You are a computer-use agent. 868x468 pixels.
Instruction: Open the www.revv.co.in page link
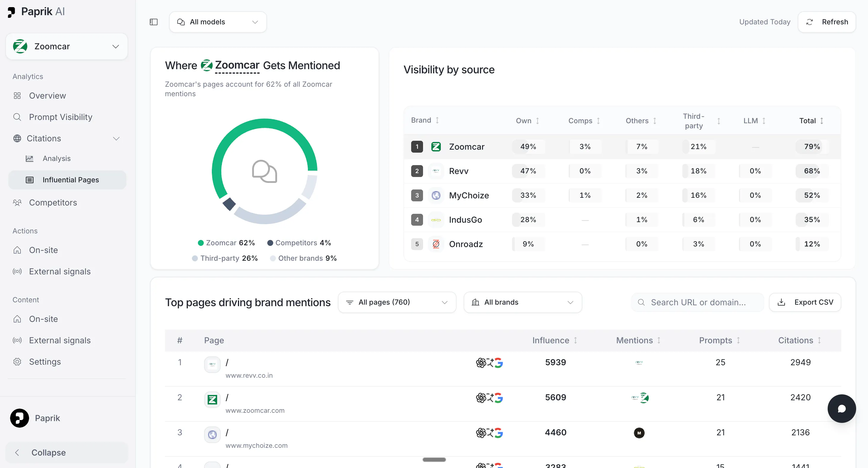coord(249,376)
